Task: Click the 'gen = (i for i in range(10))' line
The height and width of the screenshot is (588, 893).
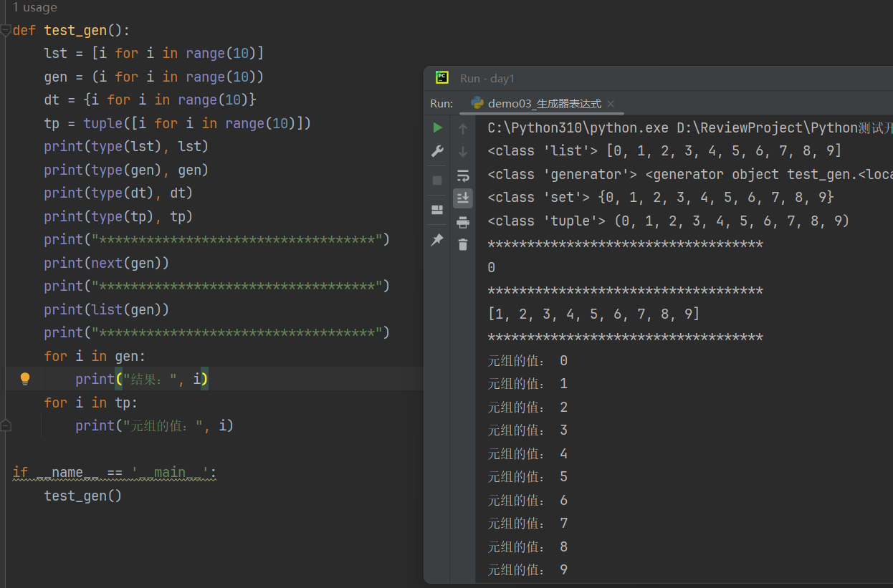Action: point(154,77)
